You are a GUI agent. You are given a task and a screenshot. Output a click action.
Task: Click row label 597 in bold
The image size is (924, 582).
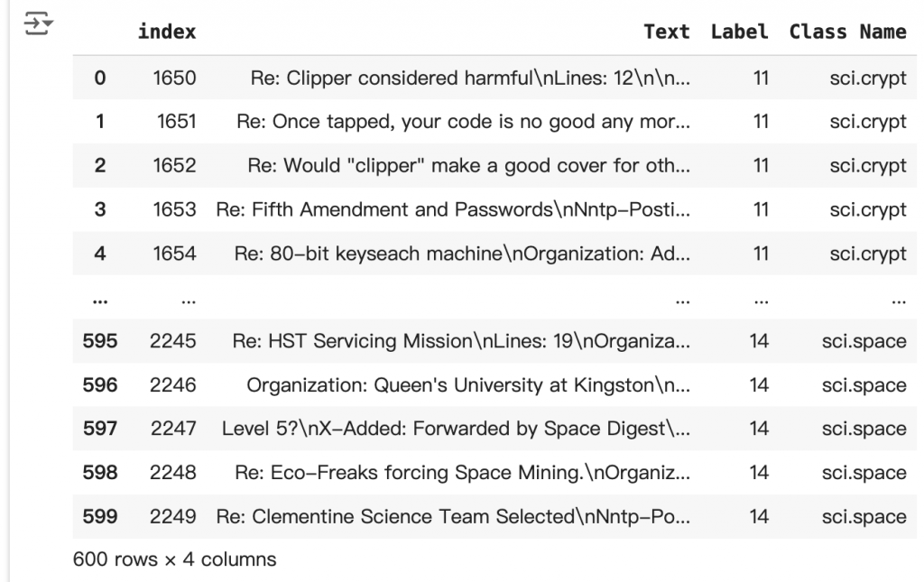100,429
